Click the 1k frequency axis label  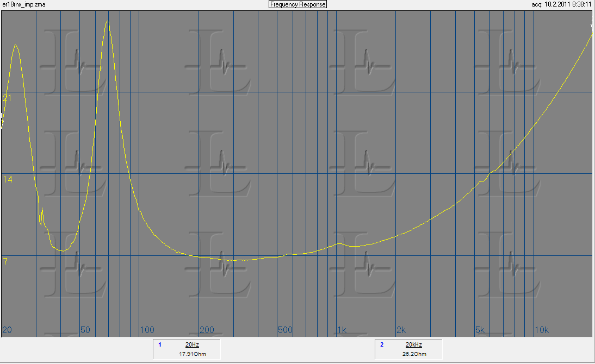point(342,330)
